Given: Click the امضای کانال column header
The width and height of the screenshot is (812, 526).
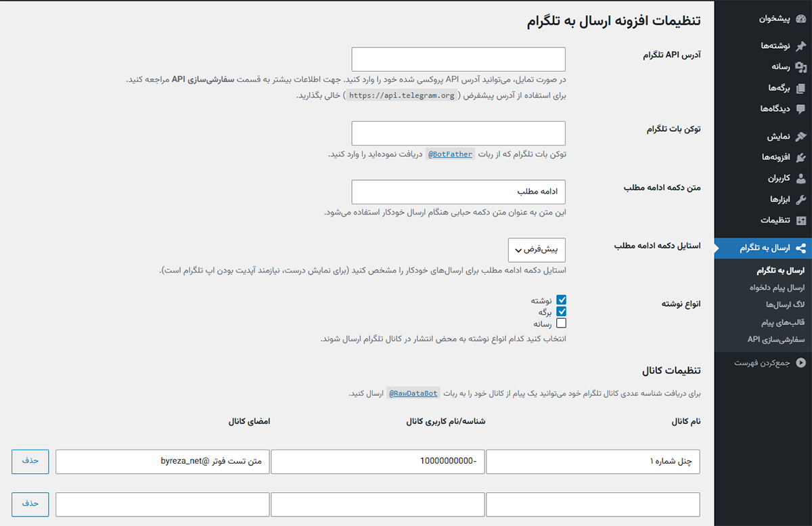Looking at the screenshot, I should click(x=249, y=421).
